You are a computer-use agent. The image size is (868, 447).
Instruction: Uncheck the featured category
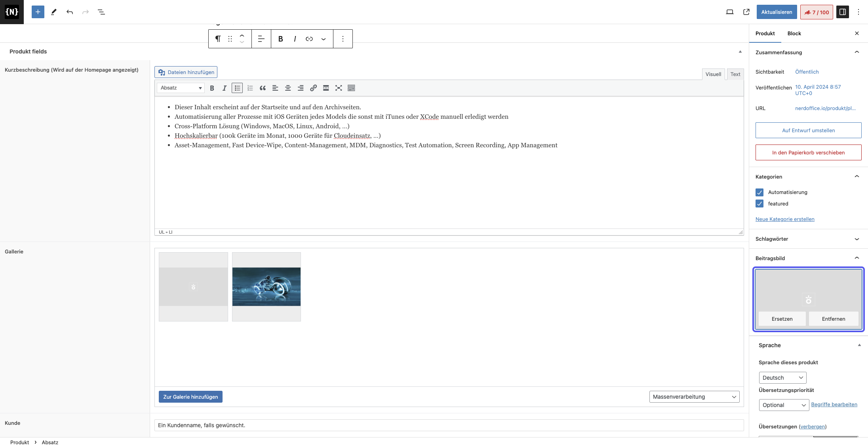759,204
